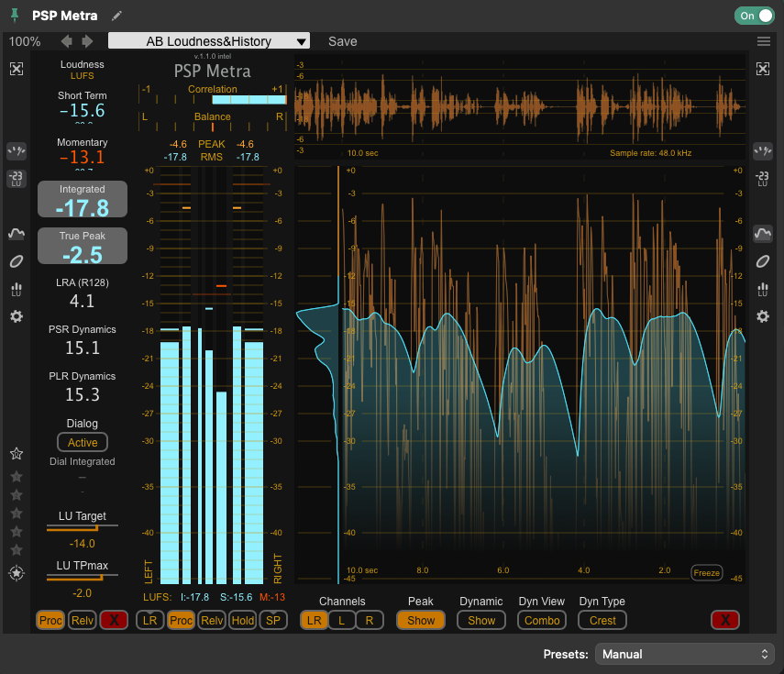Go to previous preset with left arrow
784x674 pixels.
[67, 41]
